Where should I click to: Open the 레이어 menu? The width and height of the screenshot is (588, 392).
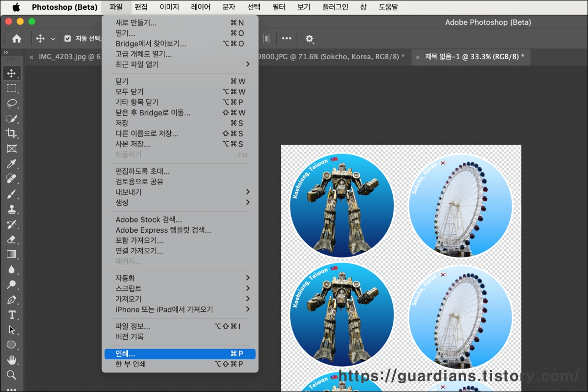[x=201, y=7]
